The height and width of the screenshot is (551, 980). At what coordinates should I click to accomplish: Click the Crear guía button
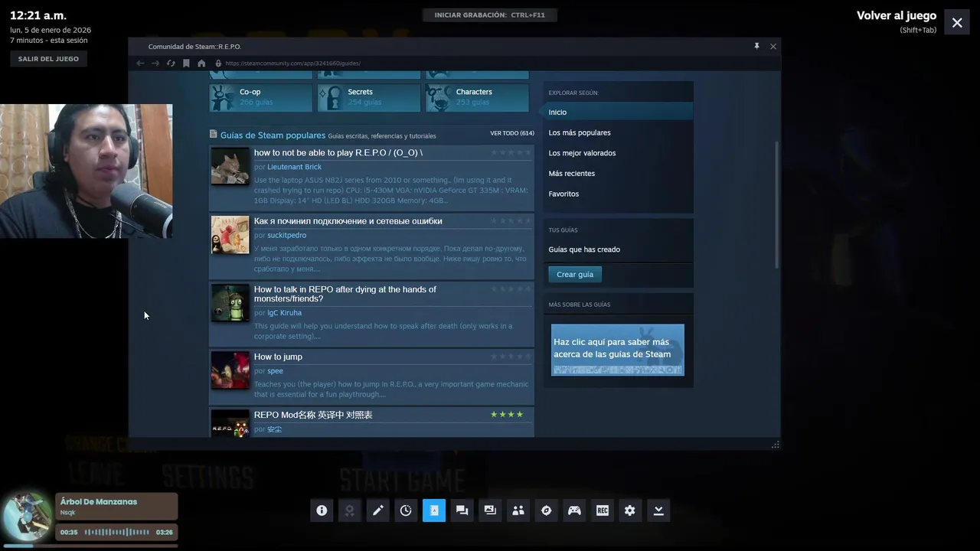575,274
